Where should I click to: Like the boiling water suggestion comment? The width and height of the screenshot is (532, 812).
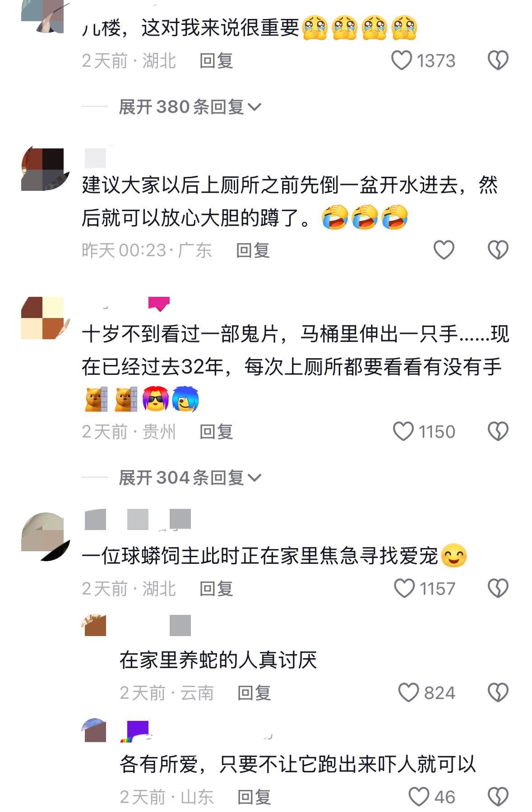(x=444, y=250)
